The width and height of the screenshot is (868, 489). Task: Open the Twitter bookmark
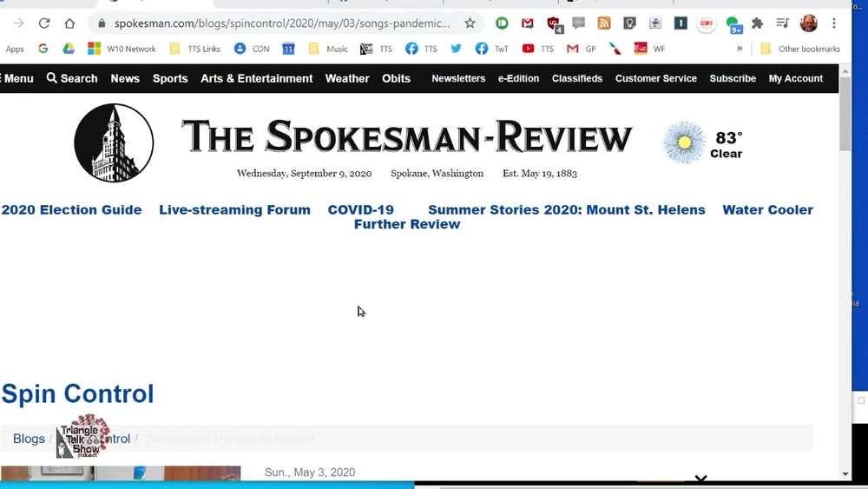tap(457, 49)
